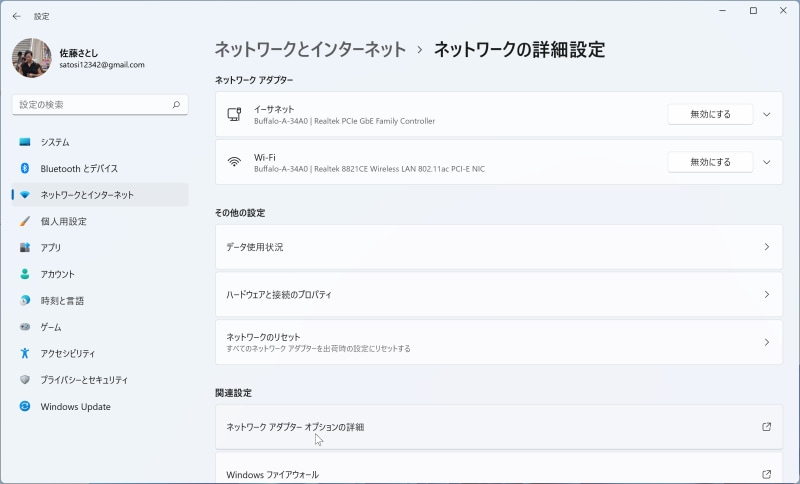
Task: Click the Wi-Fi adapter icon
Action: (x=234, y=162)
